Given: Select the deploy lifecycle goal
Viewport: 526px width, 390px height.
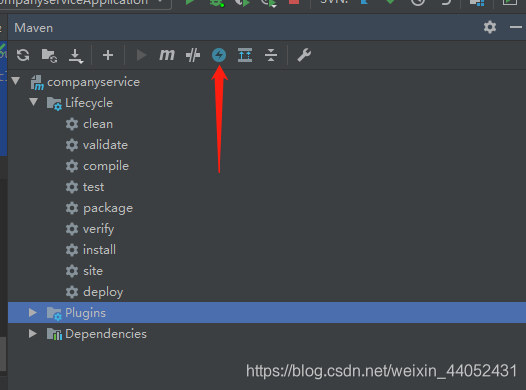Looking at the screenshot, I should (x=103, y=292).
